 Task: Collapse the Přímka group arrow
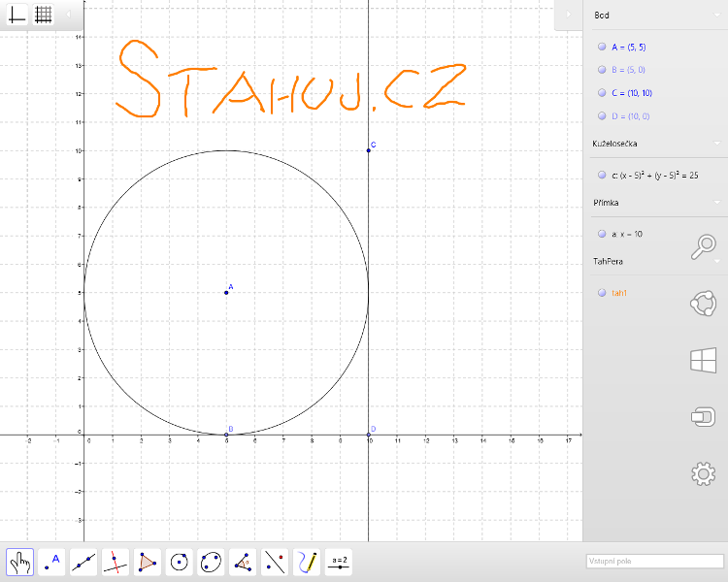[x=717, y=203]
